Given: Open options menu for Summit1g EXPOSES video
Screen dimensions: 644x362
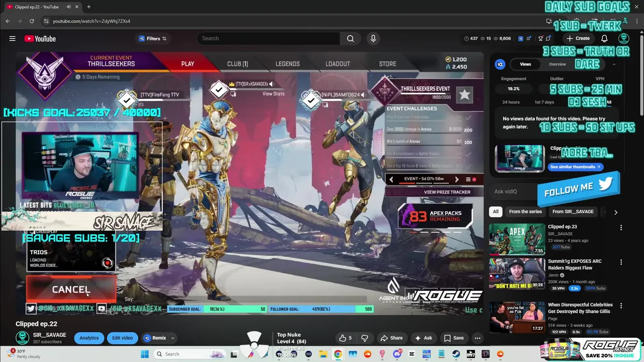Looking at the screenshot, I should pos(621,262).
